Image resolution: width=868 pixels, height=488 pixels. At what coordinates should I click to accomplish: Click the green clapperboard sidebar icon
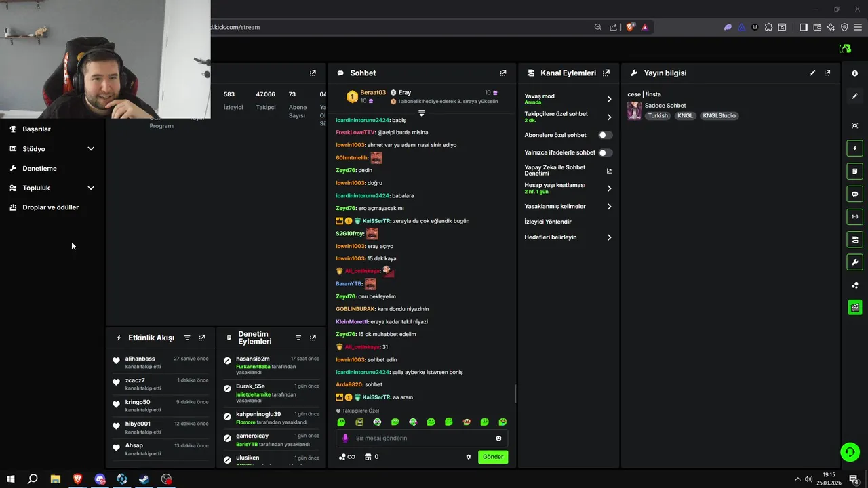pos(854,308)
